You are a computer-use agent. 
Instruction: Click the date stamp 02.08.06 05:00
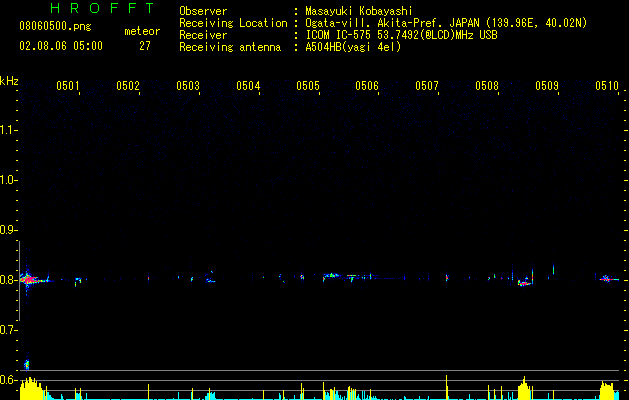(x=61, y=46)
